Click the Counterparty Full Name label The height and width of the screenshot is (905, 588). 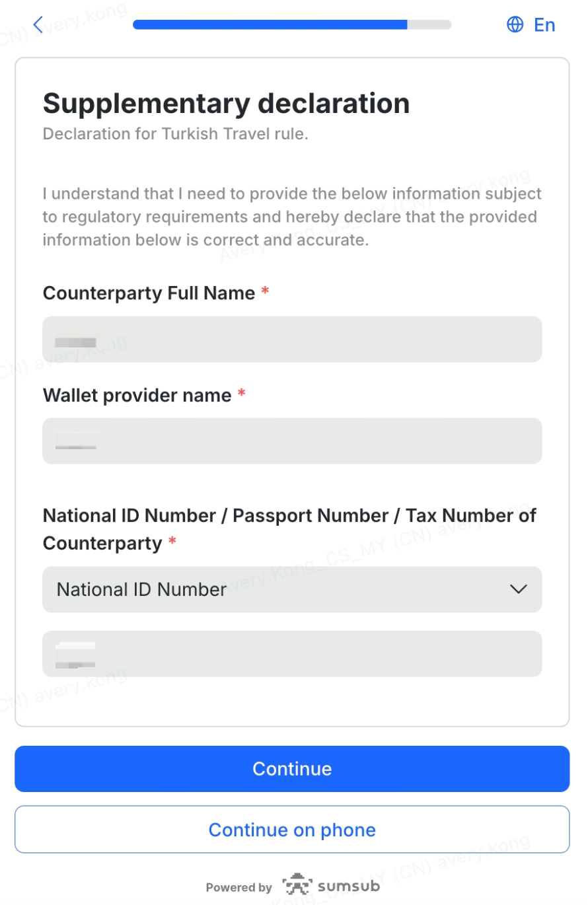(x=149, y=293)
